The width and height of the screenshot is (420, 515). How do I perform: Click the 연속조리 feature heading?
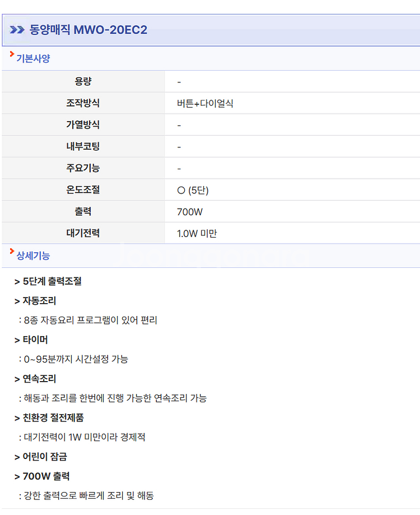coord(39,379)
